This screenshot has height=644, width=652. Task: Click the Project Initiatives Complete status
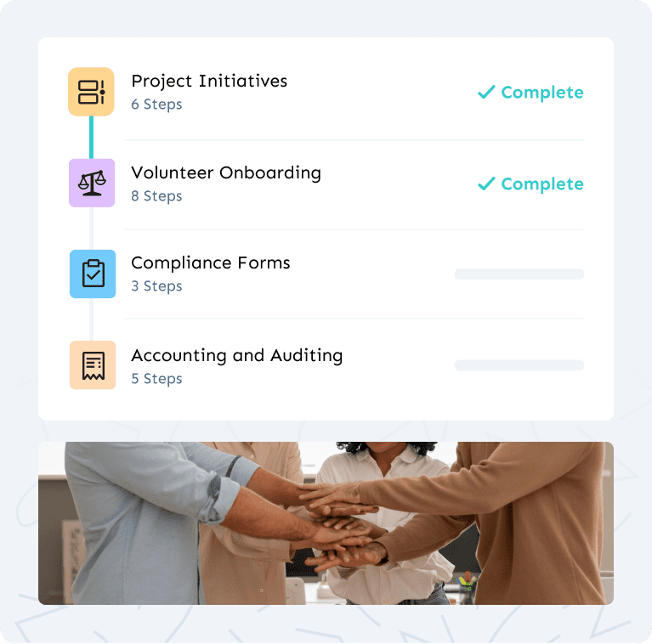pos(541,93)
